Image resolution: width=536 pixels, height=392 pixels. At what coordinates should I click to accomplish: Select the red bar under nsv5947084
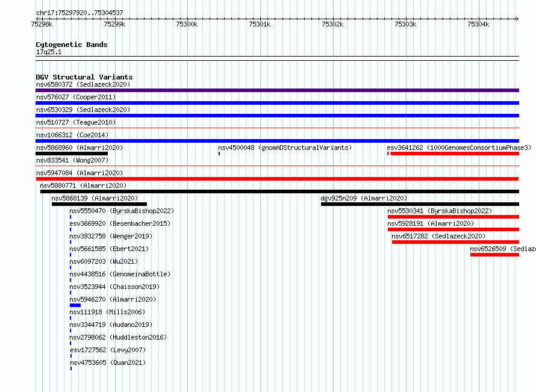(277, 179)
